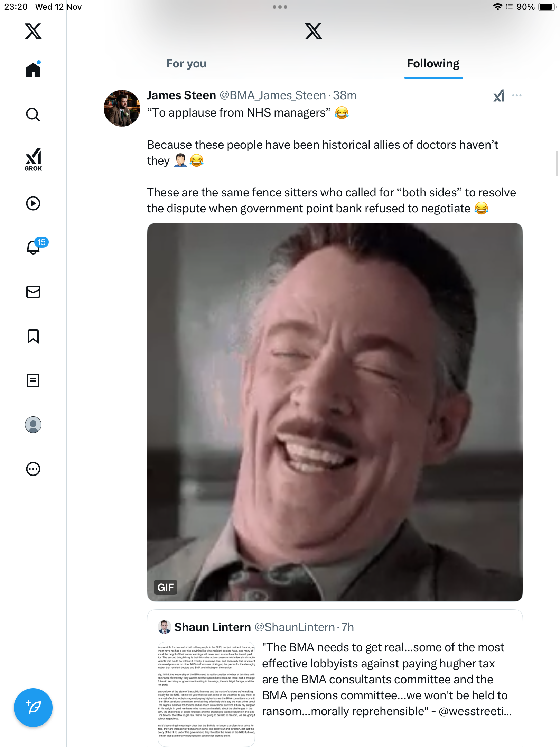The image size is (560, 747).
Task: Launch Grok from the sidebar
Action: click(33, 159)
